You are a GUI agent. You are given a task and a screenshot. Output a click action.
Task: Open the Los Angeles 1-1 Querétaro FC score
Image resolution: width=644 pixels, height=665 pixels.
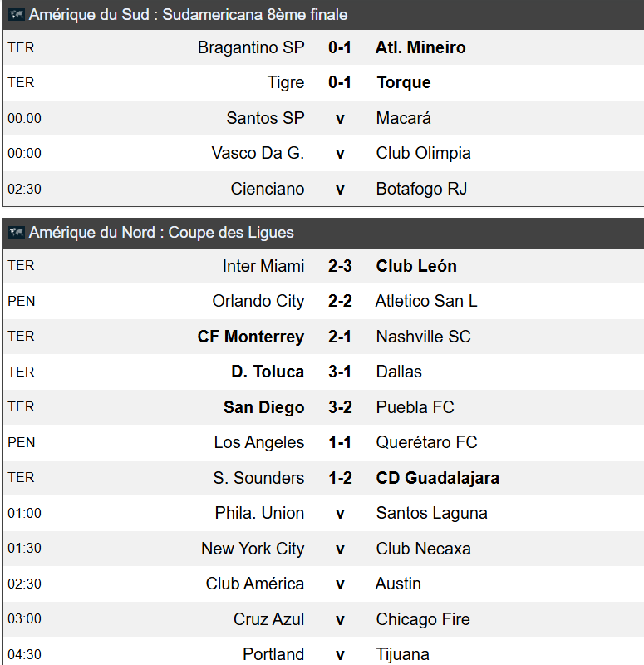point(340,442)
